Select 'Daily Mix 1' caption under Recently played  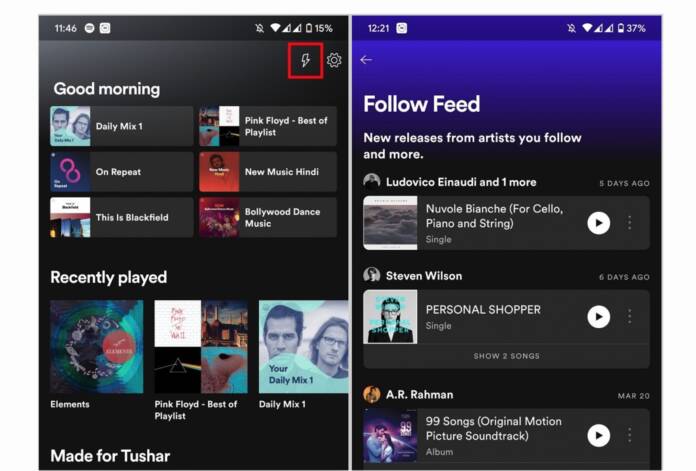pos(282,404)
